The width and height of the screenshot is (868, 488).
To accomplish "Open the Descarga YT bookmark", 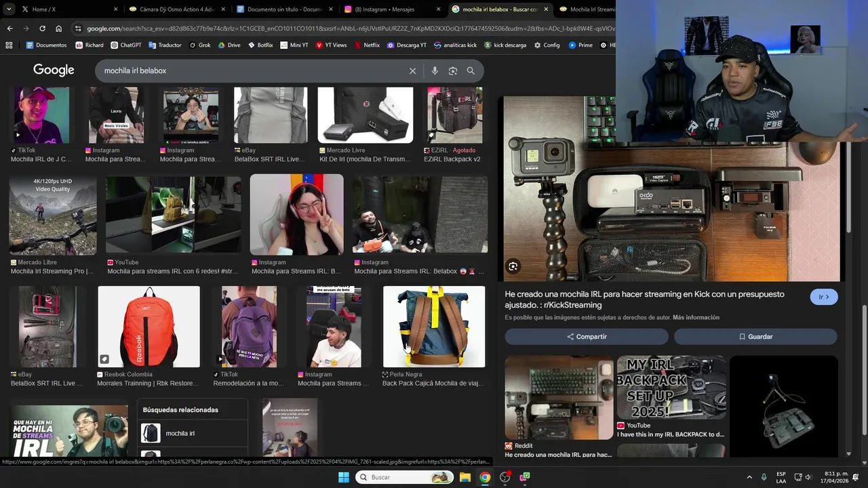I will [406, 45].
